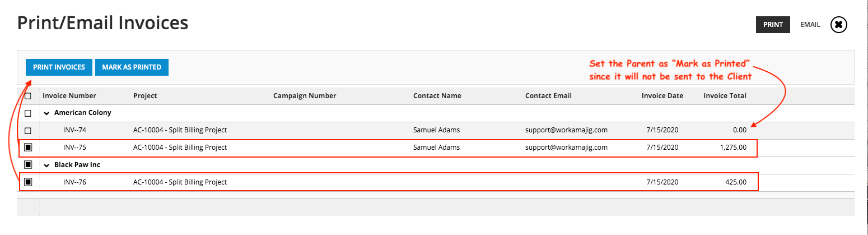Select the INV--74 invoice number cell
The width and height of the screenshot is (868, 235).
tap(74, 130)
